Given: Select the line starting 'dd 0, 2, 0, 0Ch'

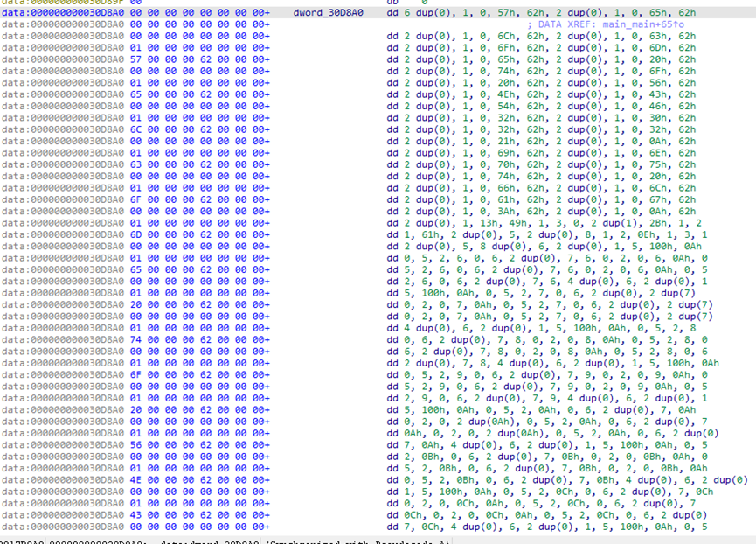Looking at the screenshot, I should pyautogui.click(x=541, y=504).
